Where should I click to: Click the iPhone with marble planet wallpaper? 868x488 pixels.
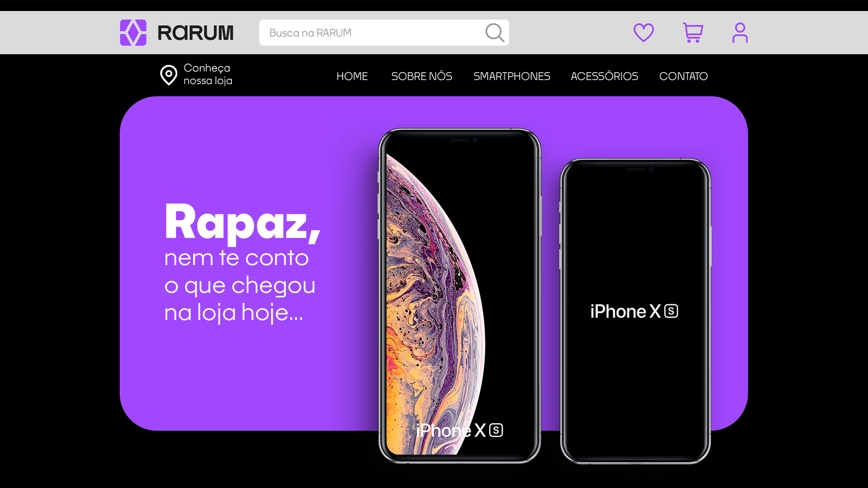coord(460,296)
